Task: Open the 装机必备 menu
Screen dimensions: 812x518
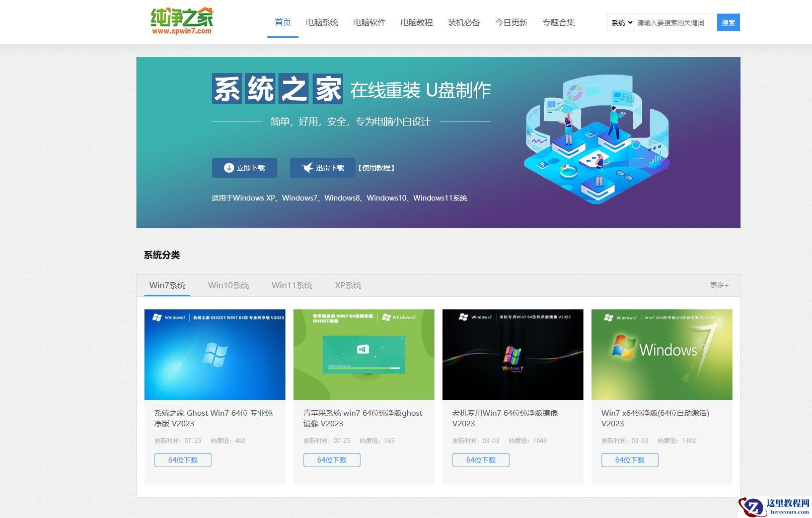Action: [x=464, y=22]
